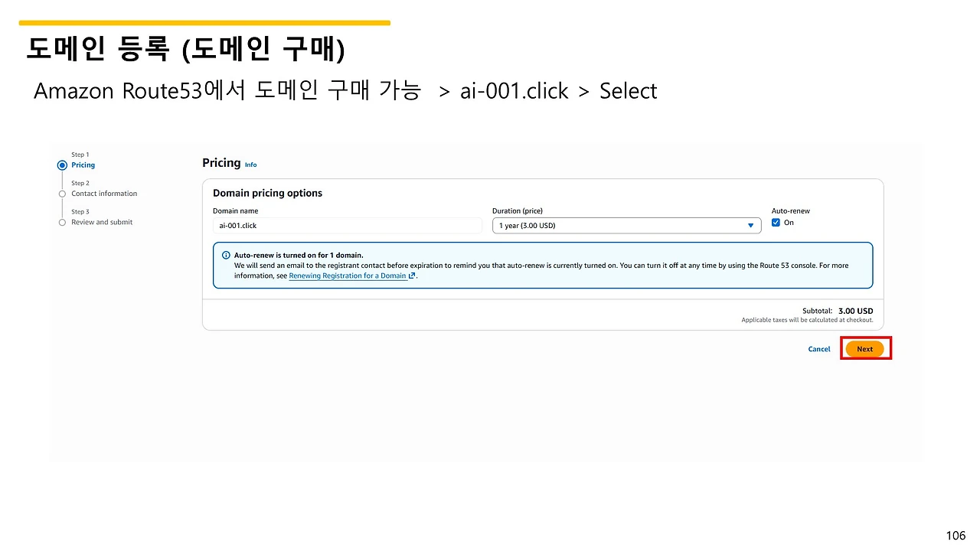Select the Pricing step radio button
The image size is (980, 551).
[x=62, y=165]
